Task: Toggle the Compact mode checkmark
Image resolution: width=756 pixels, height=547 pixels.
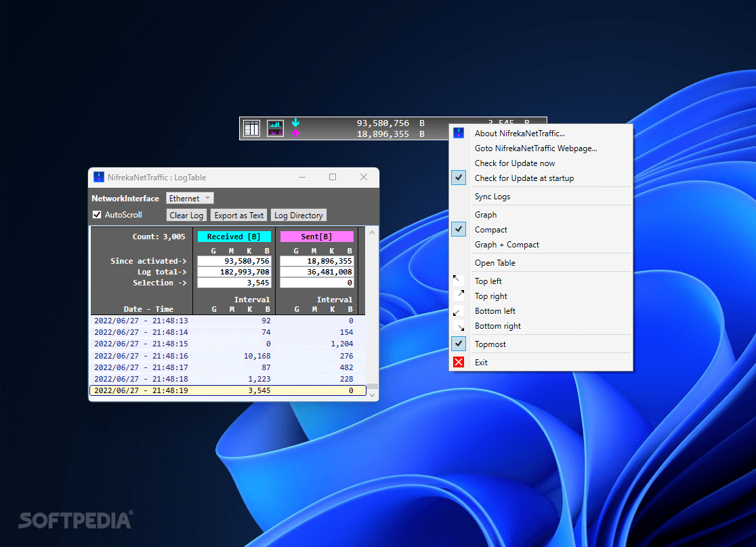Action: click(x=459, y=230)
